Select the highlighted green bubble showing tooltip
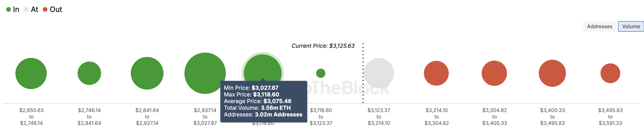 262,70
